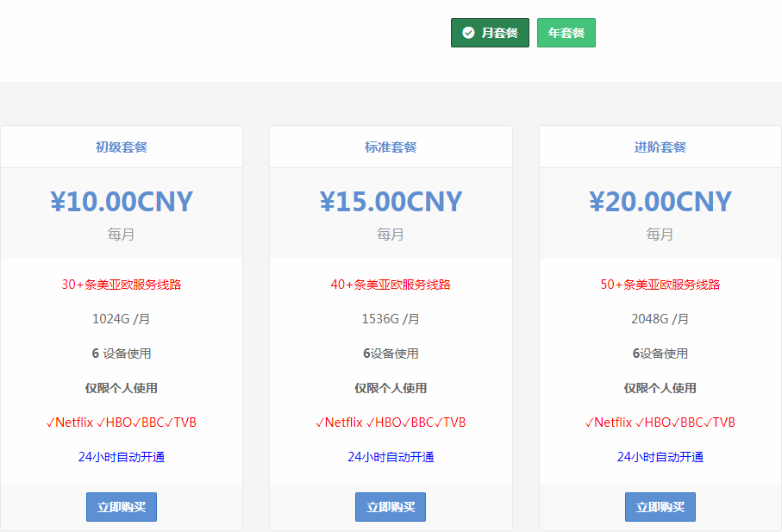Click 24小时自动开通 in the 初级套餐 card
Image resolution: width=782 pixels, height=532 pixels.
click(122, 457)
